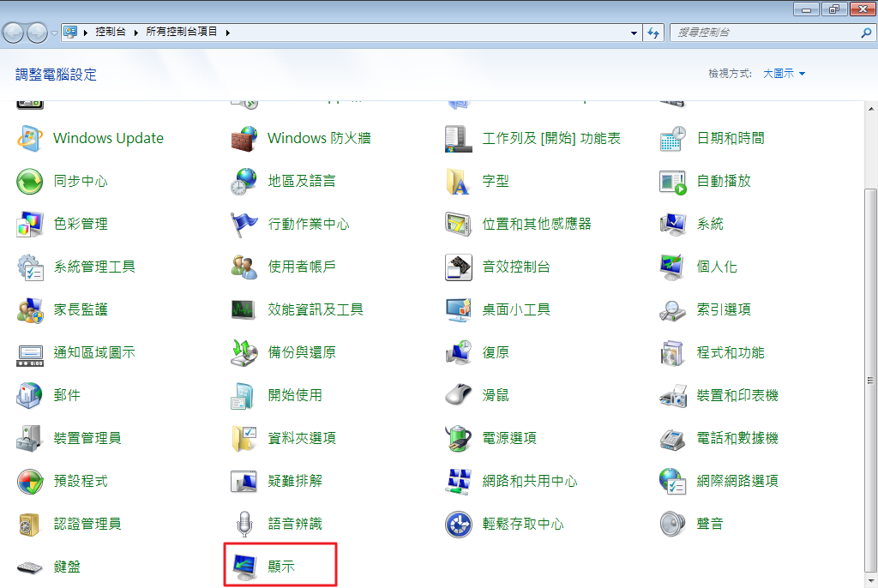Select the 所有控制台項目 breadcrumb
This screenshot has width=878, height=588.
point(182,32)
